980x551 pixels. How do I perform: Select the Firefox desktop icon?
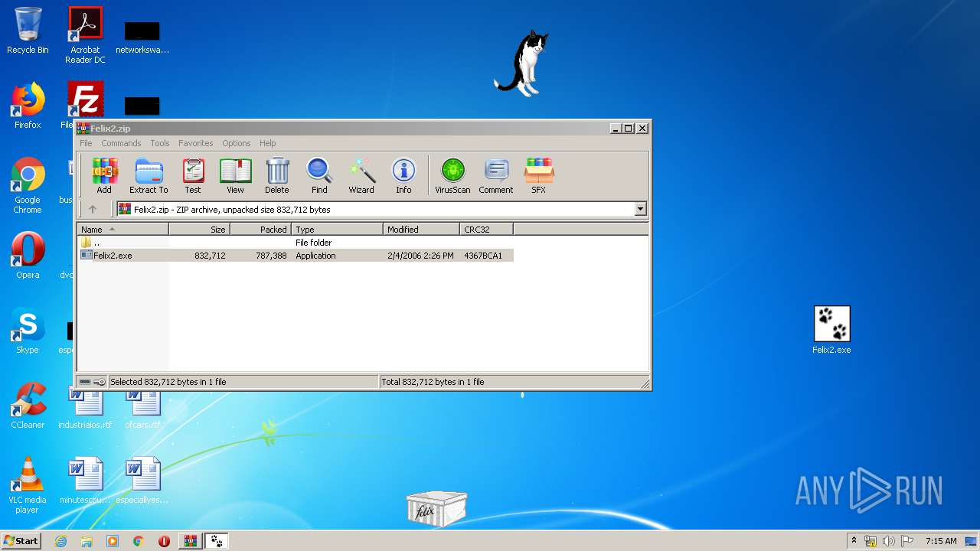pos(28,106)
